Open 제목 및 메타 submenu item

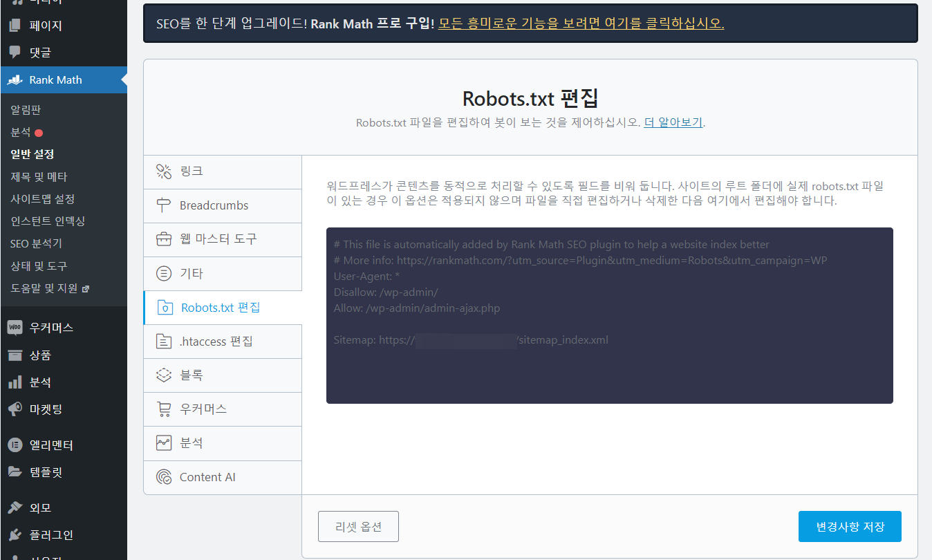39,177
